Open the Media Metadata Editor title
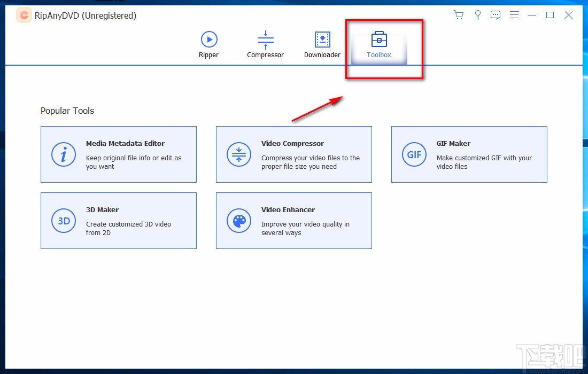This screenshot has height=374, width=588. (125, 144)
